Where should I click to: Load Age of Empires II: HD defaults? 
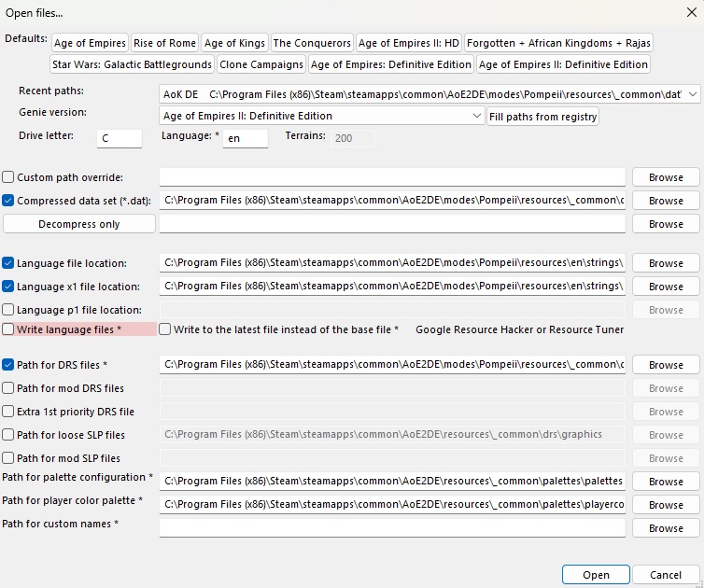click(409, 43)
